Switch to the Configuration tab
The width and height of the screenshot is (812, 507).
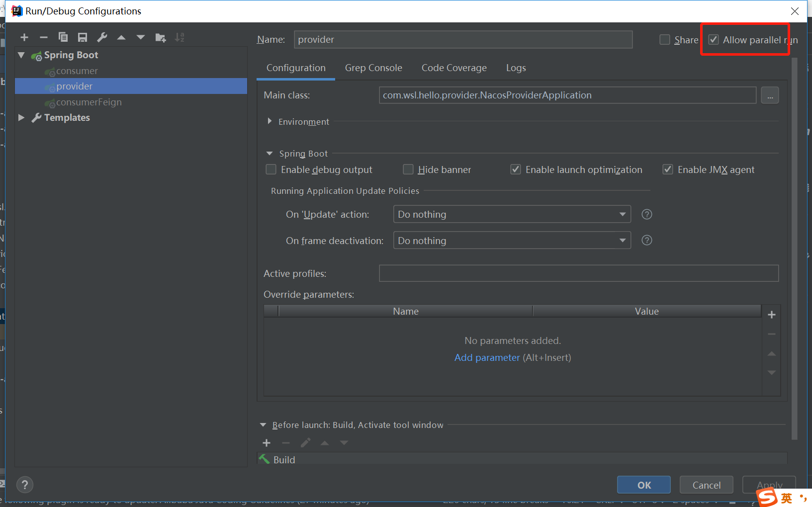(296, 68)
